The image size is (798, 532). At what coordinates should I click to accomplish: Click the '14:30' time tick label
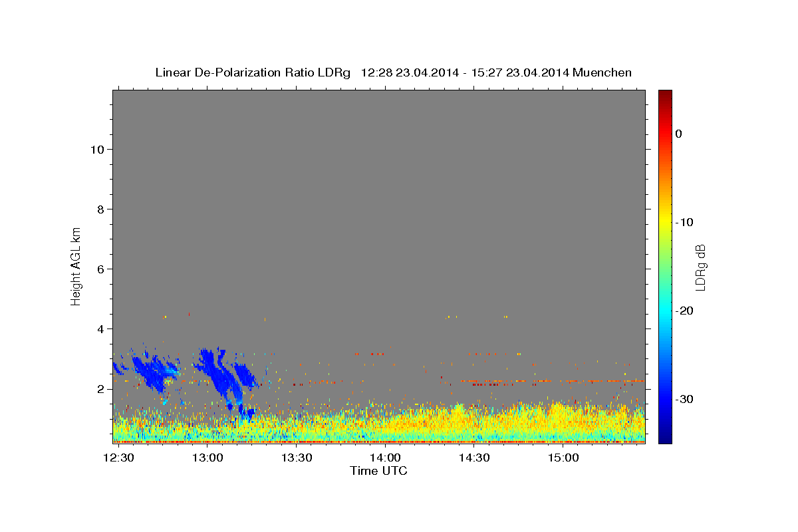pyautogui.click(x=474, y=458)
